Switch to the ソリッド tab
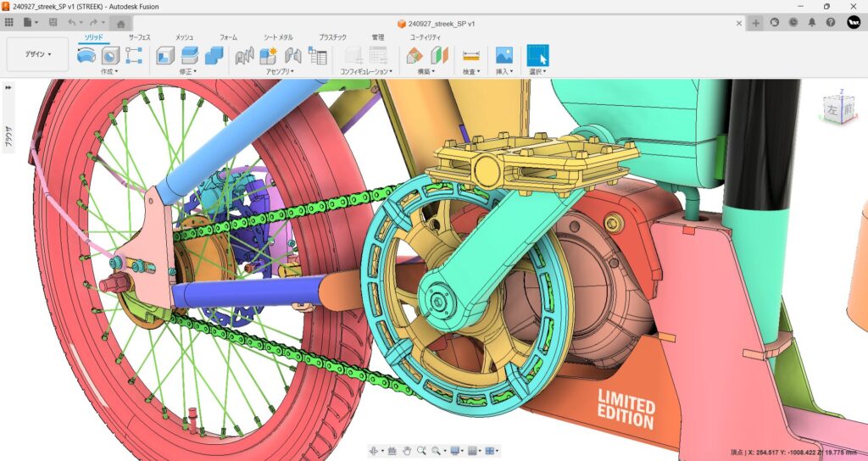The image size is (868, 461). tap(93, 37)
